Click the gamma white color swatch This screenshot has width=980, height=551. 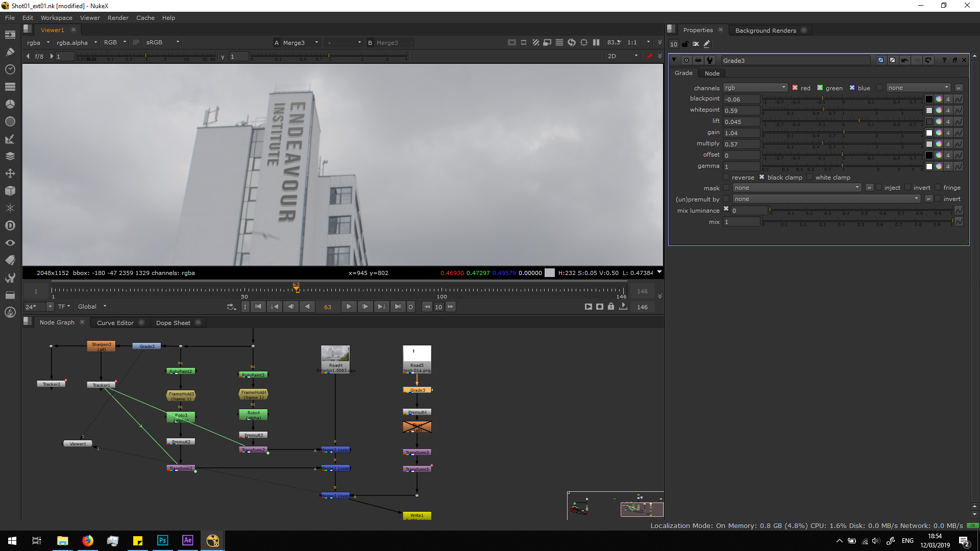929,166
